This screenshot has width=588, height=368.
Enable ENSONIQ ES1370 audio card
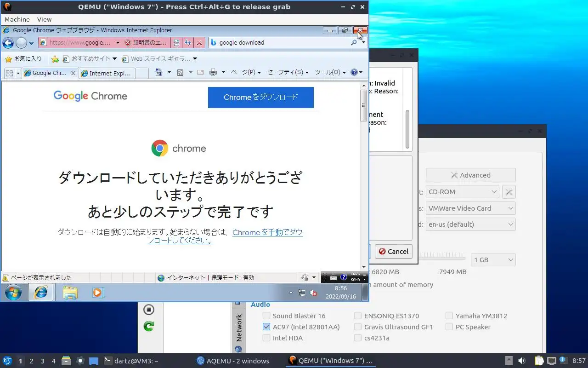click(x=358, y=316)
